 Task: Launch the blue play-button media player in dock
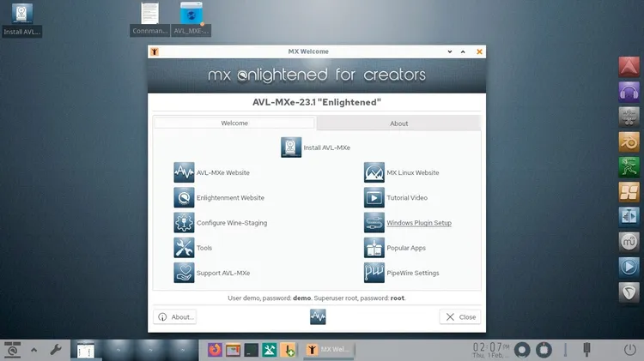tap(629, 267)
